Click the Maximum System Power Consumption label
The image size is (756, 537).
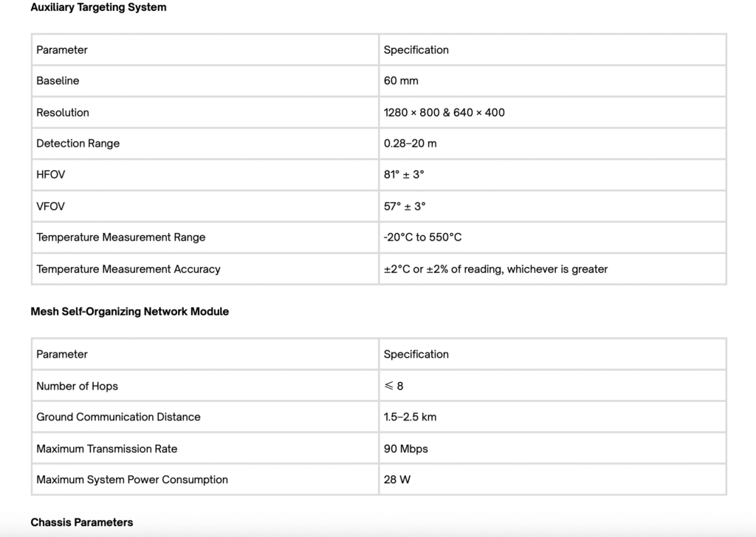point(132,479)
